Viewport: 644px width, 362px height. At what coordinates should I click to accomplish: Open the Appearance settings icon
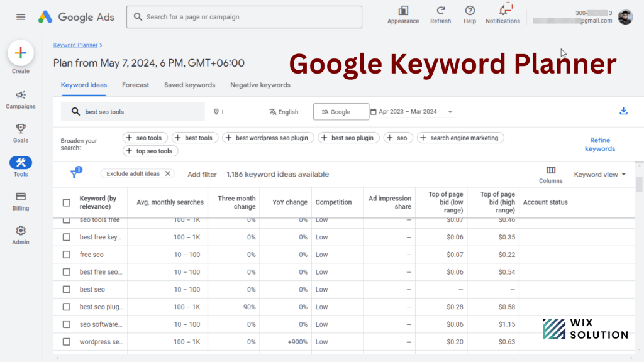pos(403,11)
